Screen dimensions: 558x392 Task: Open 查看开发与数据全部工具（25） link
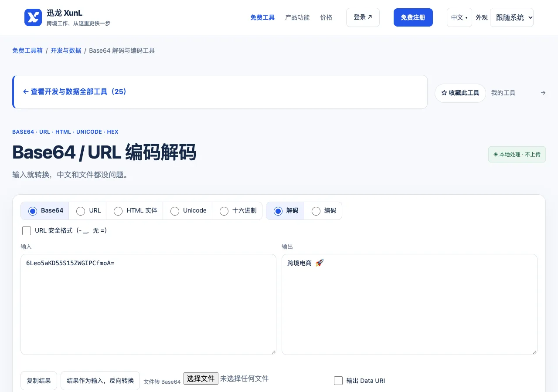coord(75,92)
